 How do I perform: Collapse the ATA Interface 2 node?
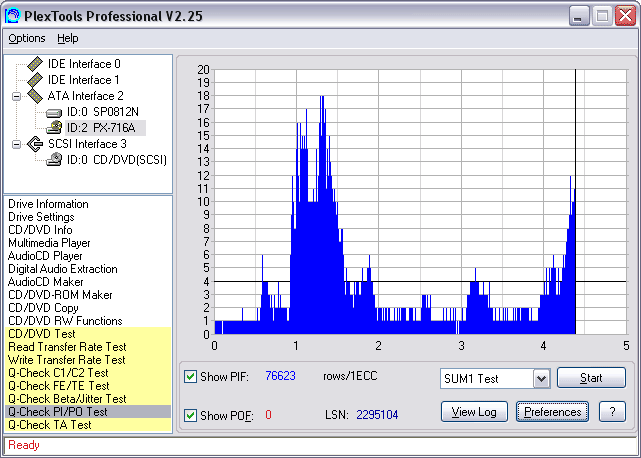coord(16,97)
